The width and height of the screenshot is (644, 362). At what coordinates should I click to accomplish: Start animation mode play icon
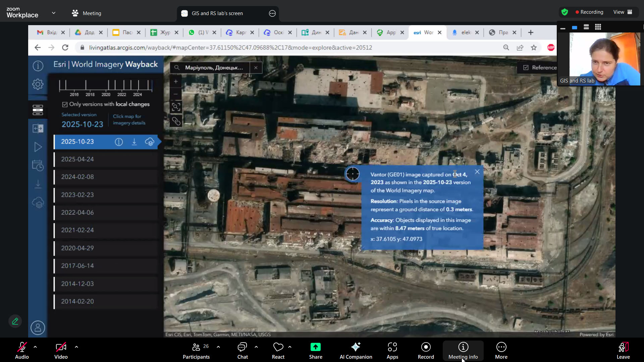pyautogui.click(x=38, y=147)
